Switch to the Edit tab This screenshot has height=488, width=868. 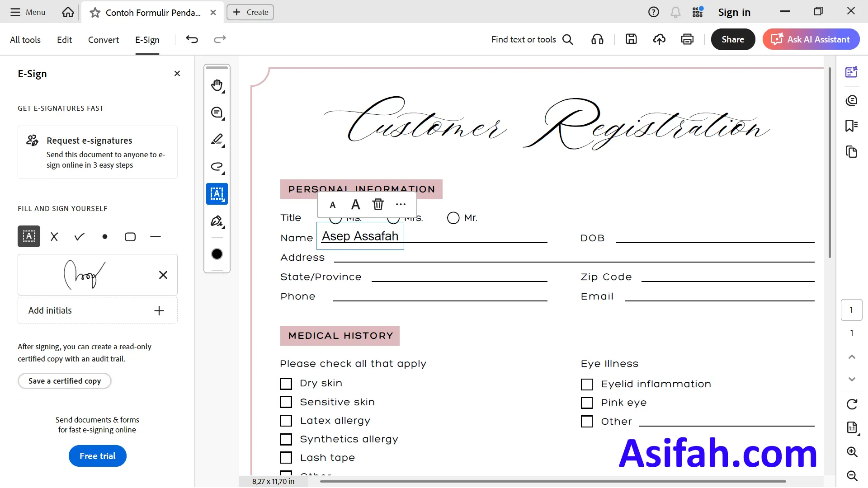tap(64, 40)
